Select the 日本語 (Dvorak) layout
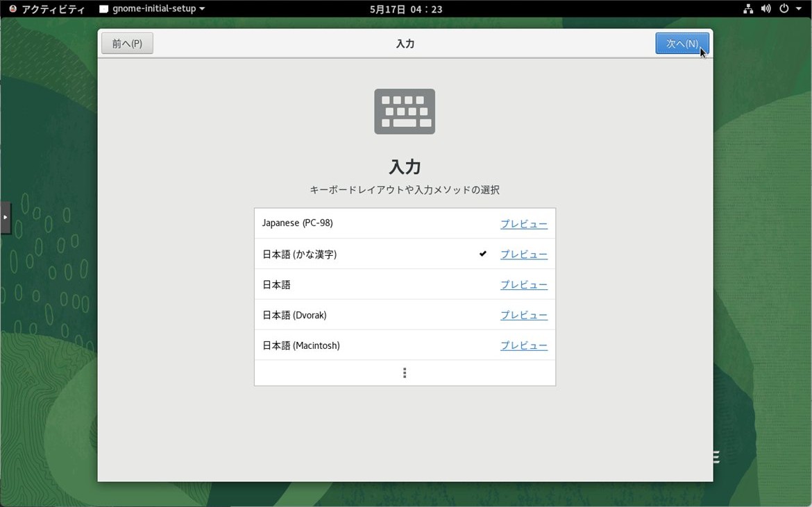This screenshot has width=812, height=507. pyautogui.click(x=405, y=315)
